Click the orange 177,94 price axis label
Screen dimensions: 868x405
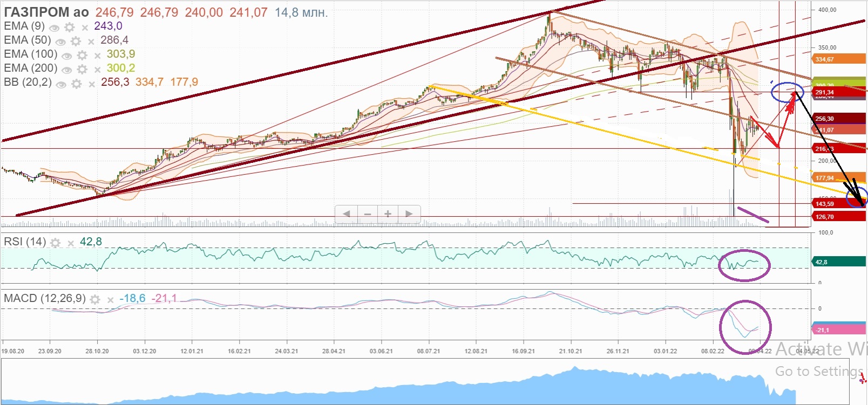click(838, 178)
